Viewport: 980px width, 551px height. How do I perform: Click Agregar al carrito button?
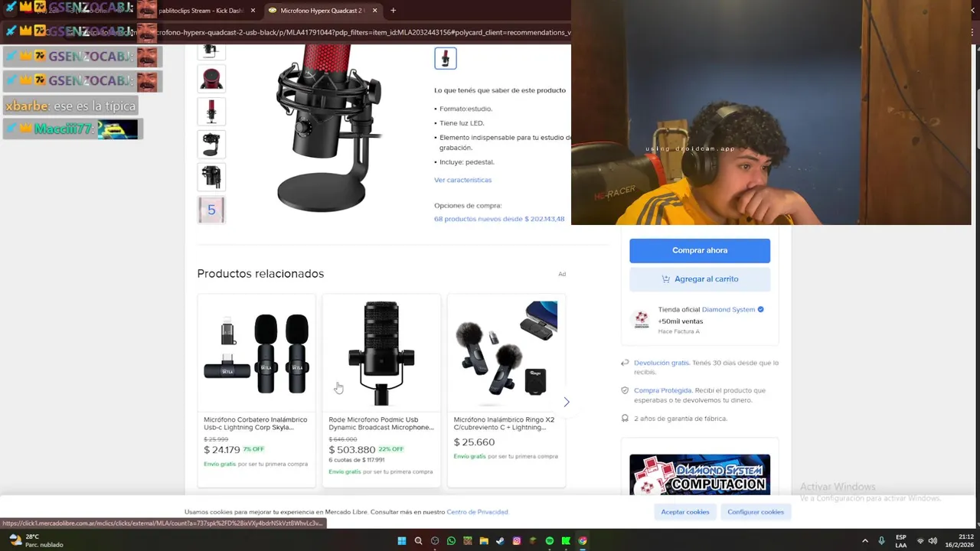[x=700, y=279]
